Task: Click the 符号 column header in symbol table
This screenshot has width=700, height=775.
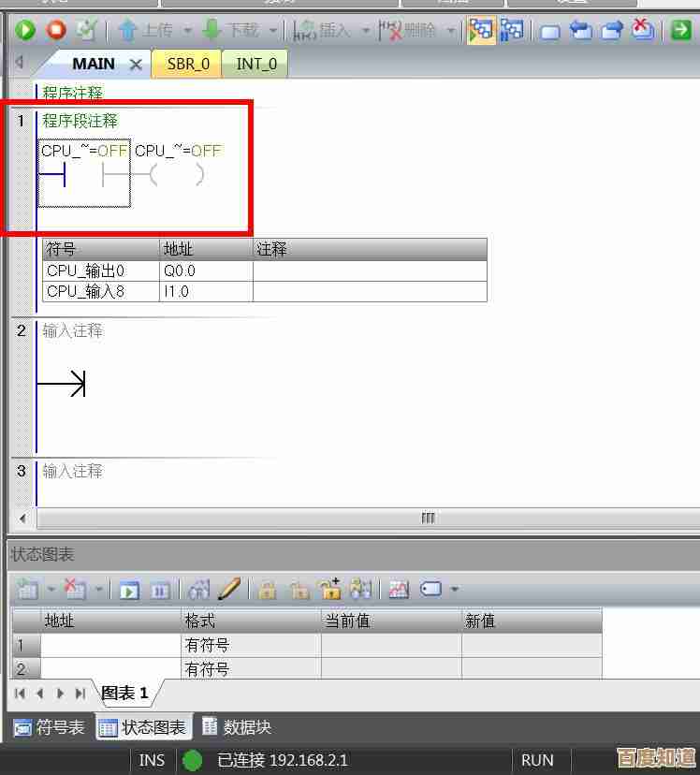Action: click(101, 249)
